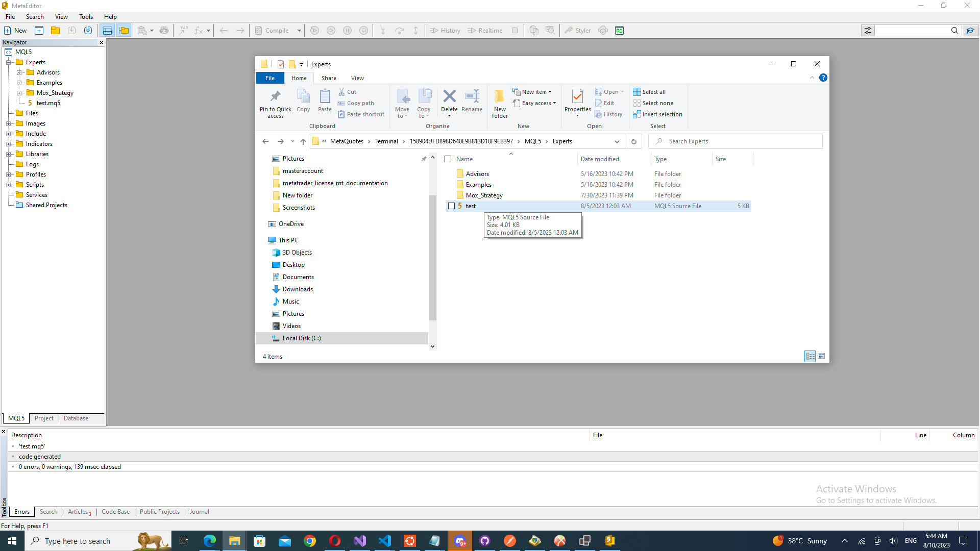Toggle checkbox next to test file
The image size is (980, 551).
[x=451, y=205]
